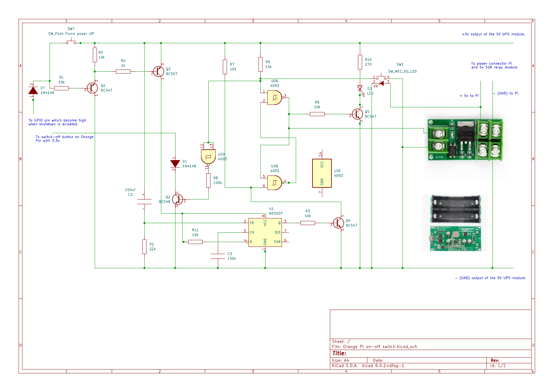The height and width of the screenshot is (392, 554).
Task: Click the 'Rev:' field in title block
Action: (x=495, y=360)
